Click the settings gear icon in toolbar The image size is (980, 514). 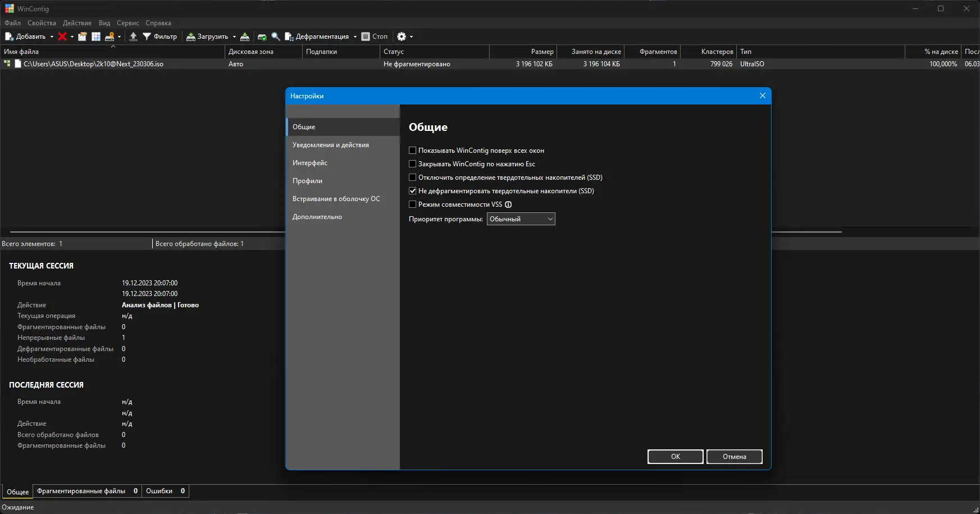402,37
